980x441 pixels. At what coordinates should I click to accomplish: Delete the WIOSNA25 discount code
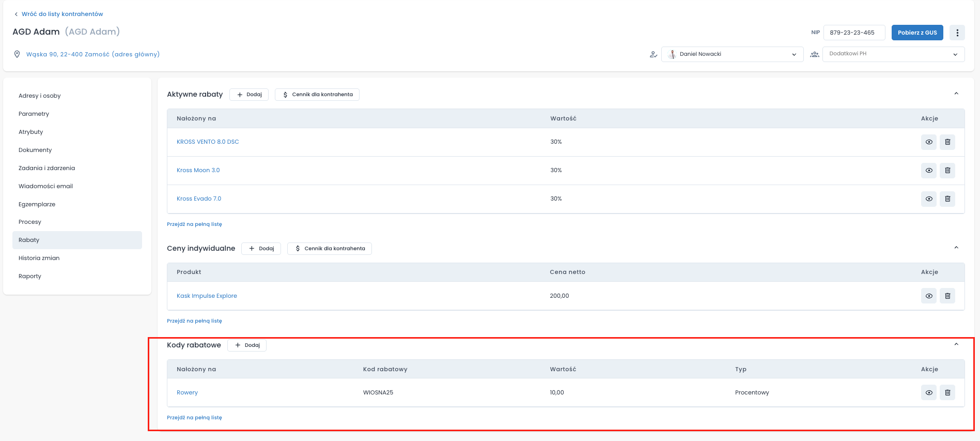[x=947, y=392]
